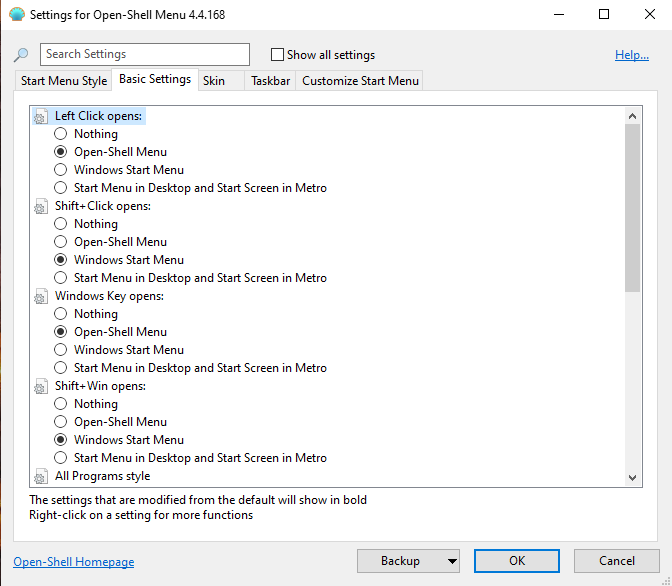The image size is (672, 586).
Task: Click the gear icon beside Left Click opens
Action: point(40,117)
